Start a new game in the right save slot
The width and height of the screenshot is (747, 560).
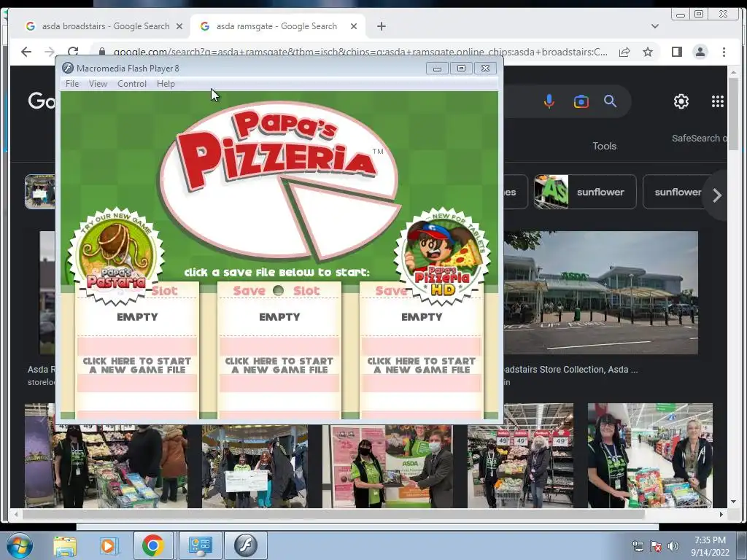[422, 365]
